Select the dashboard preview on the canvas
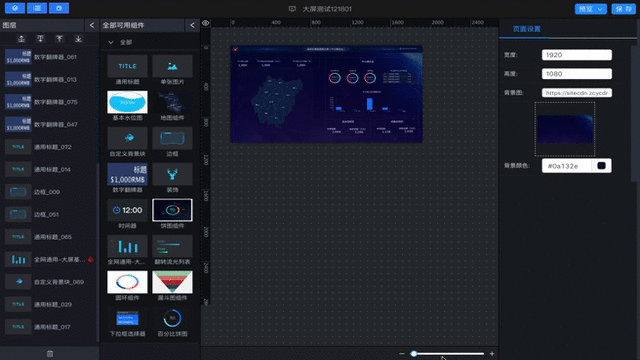640x360 pixels. [327, 94]
